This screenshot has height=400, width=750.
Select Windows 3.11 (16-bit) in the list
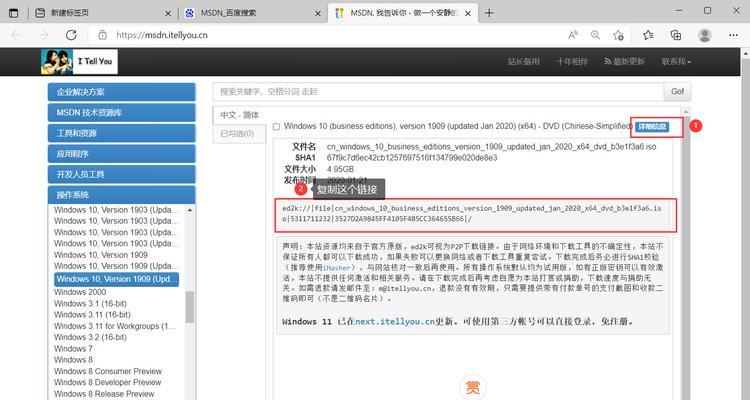coord(92,314)
